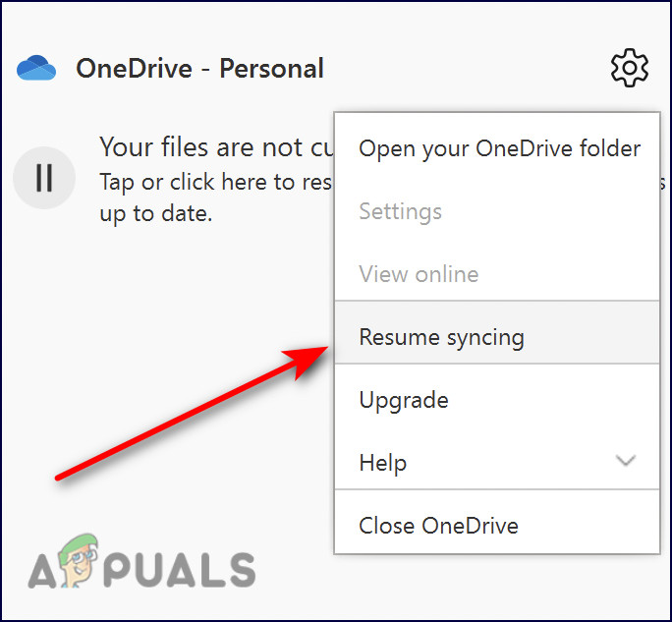672x622 pixels.
Task: Choose Resume syncing in the menu
Action: [441, 337]
